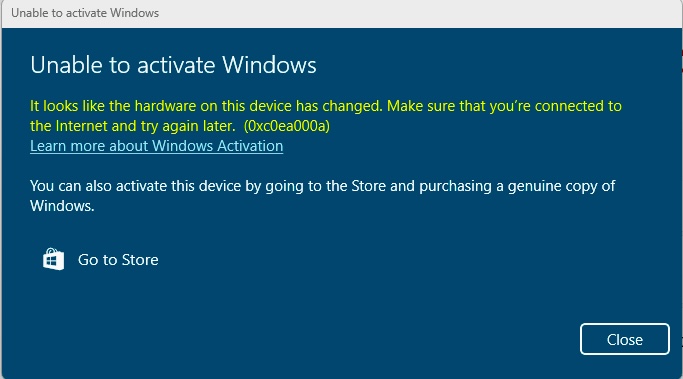Image resolution: width=683 pixels, height=379 pixels.
Task: Click the yellow hardware has changed sentence
Action: [206, 106]
